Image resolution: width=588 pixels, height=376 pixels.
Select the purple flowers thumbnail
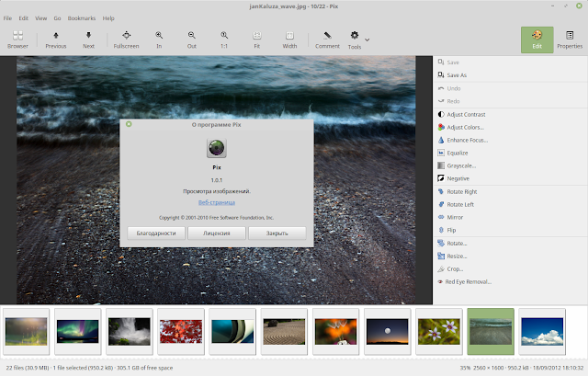tap(439, 331)
